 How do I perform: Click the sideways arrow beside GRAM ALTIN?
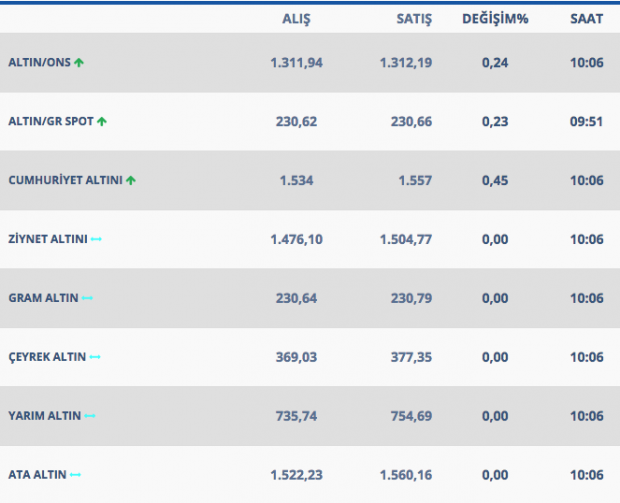click(x=87, y=298)
